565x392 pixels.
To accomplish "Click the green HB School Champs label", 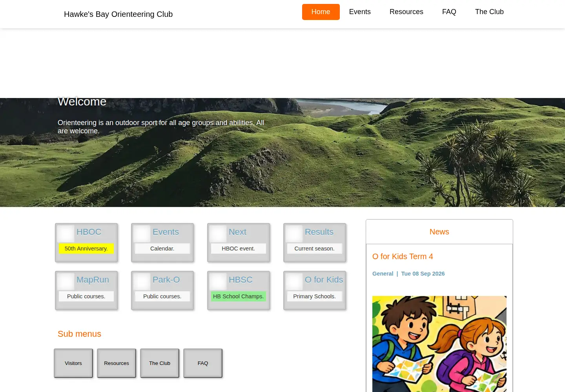I will pos(238,296).
